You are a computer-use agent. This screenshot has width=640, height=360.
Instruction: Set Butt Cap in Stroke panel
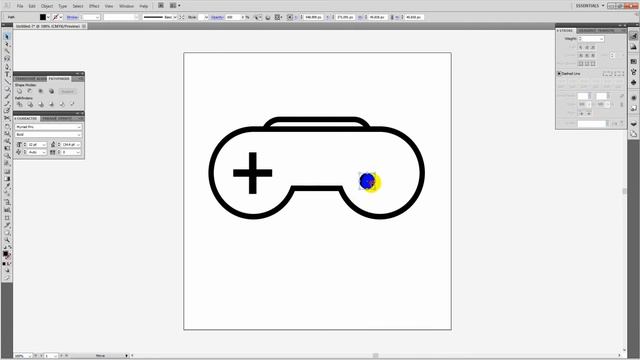click(x=581, y=47)
